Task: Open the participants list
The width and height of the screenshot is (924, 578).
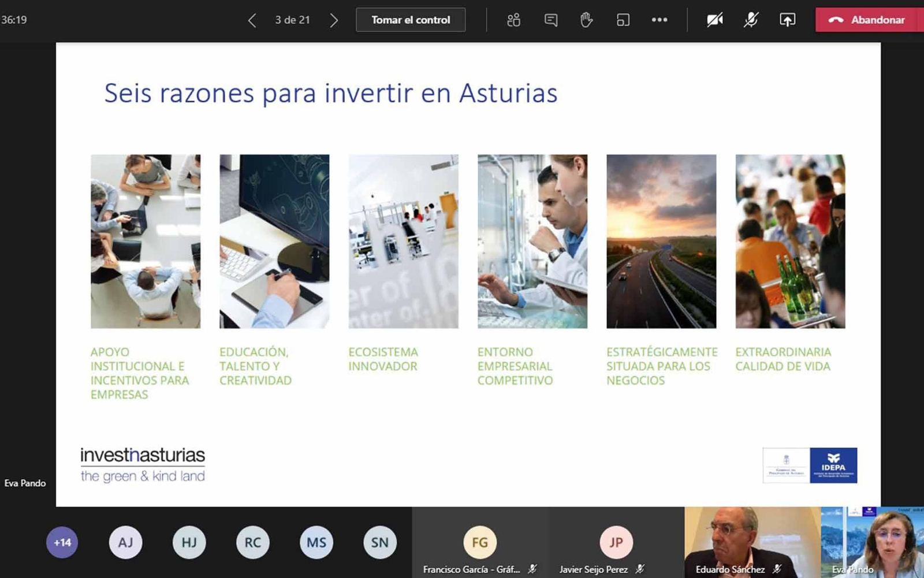Action: pyautogui.click(x=513, y=19)
